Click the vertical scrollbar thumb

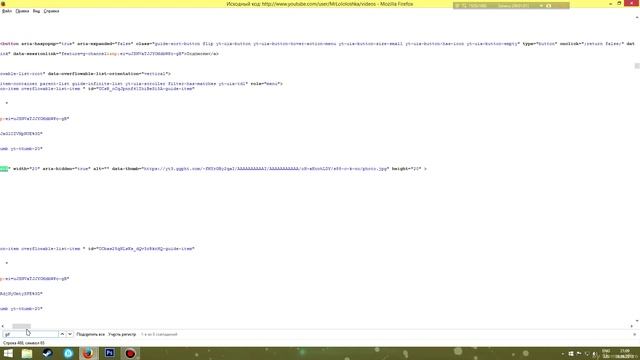tap(637, 66)
